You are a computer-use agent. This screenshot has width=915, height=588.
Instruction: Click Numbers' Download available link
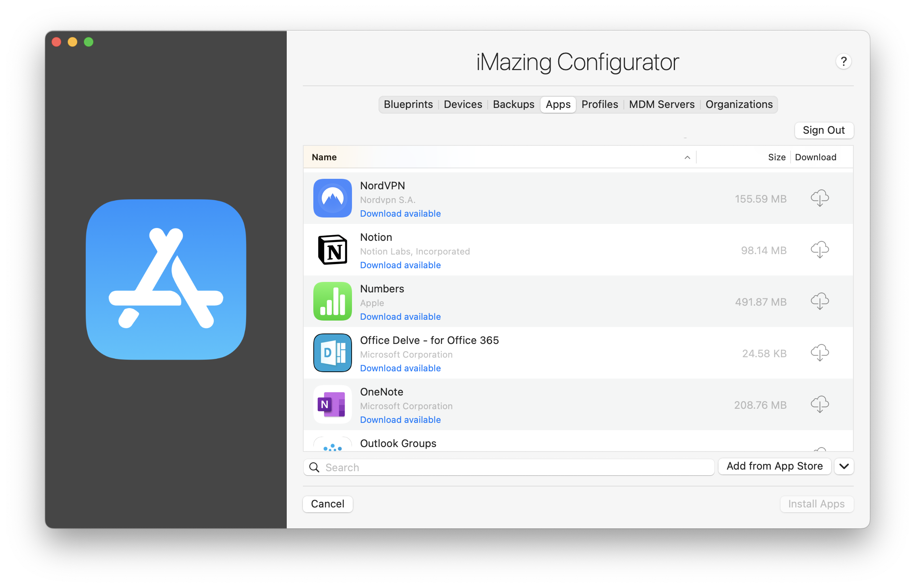point(400,317)
